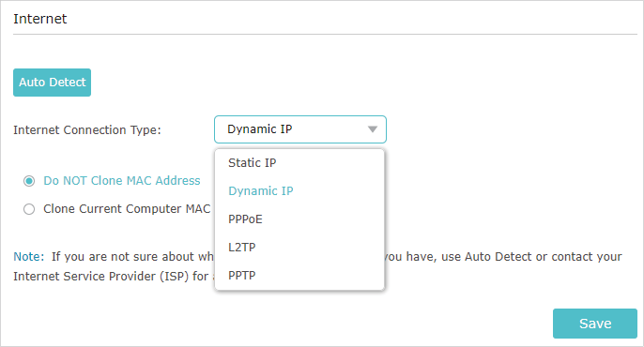Pick L2TP connection type
This screenshot has width=644, height=347.
point(299,248)
